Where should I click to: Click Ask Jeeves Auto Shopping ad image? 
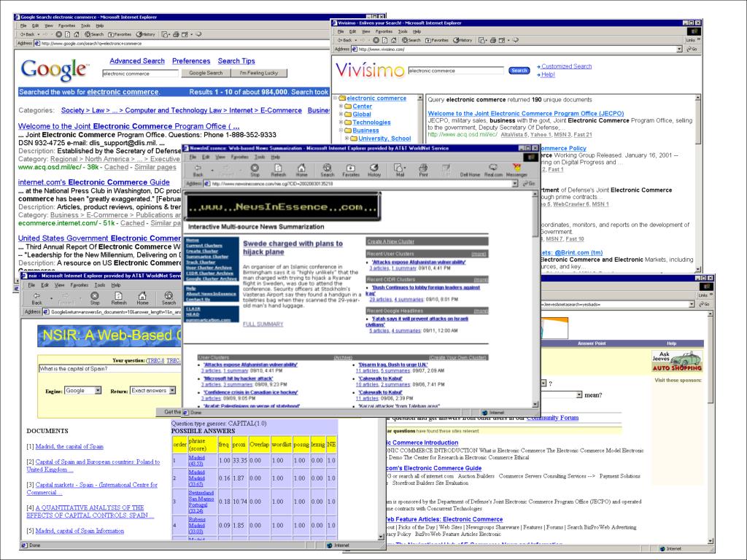point(676,362)
